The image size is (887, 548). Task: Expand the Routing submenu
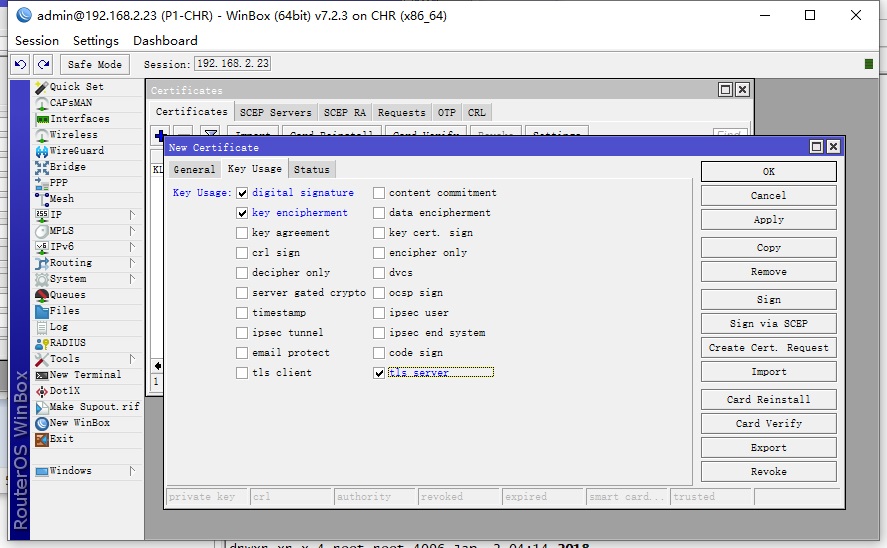pyautogui.click(x=70, y=263)
